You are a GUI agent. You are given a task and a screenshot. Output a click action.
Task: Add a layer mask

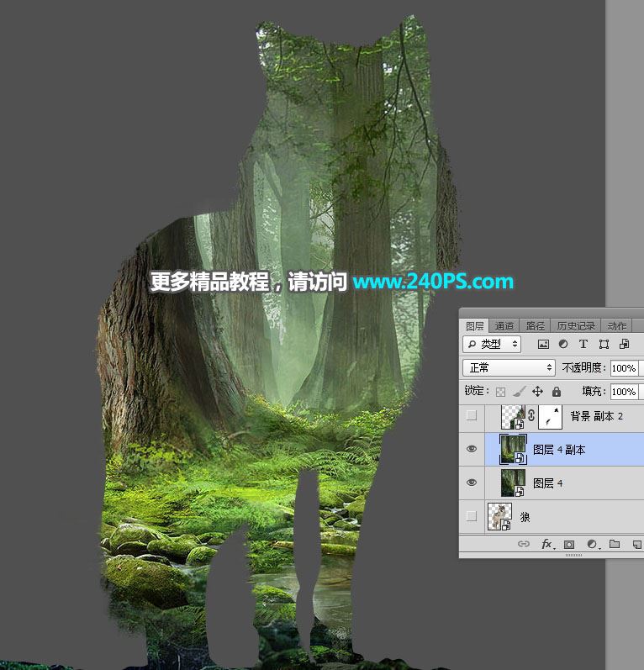tap(569, 545)
